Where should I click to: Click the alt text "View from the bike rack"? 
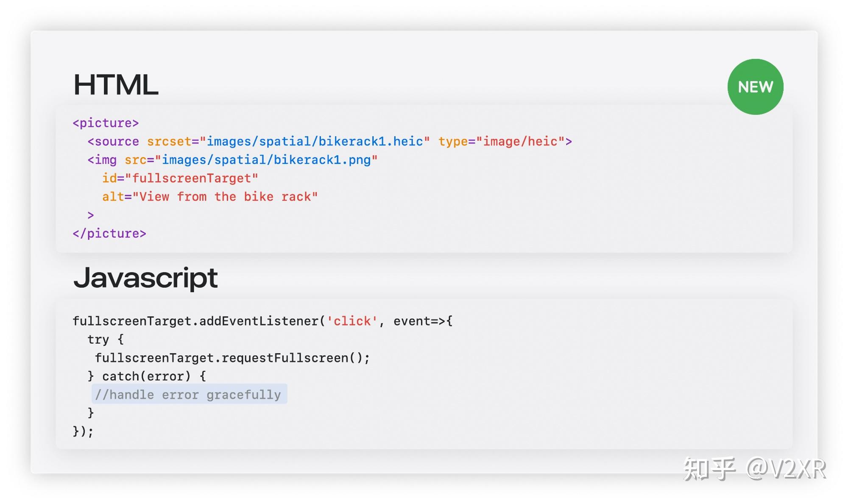pyautogui.click(x=225, y=197)
